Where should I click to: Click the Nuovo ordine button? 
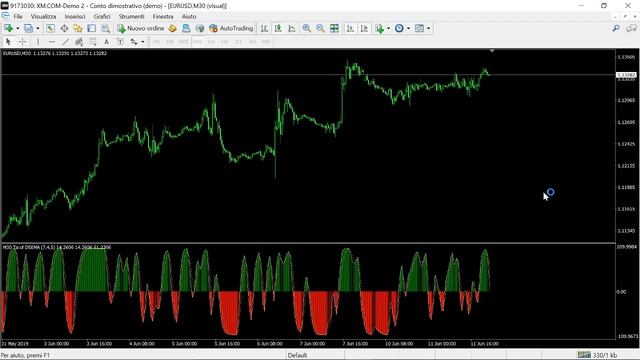click(140, 28)
